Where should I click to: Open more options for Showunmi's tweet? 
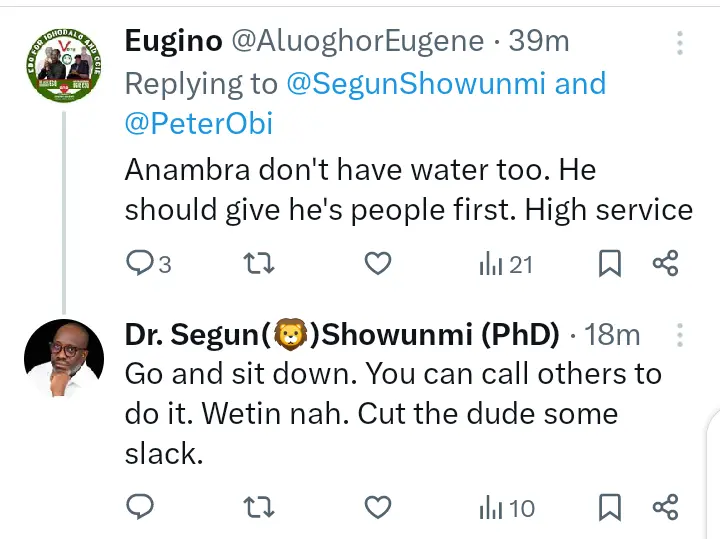680,335
